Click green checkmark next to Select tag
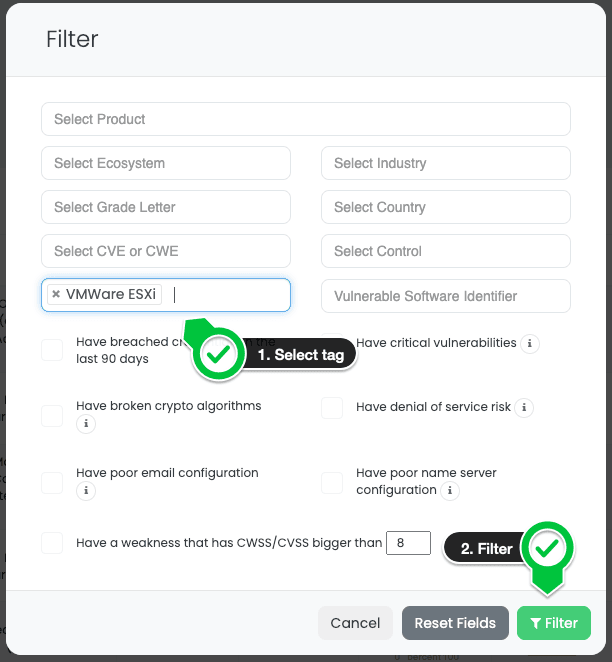 tap(219, 354)
